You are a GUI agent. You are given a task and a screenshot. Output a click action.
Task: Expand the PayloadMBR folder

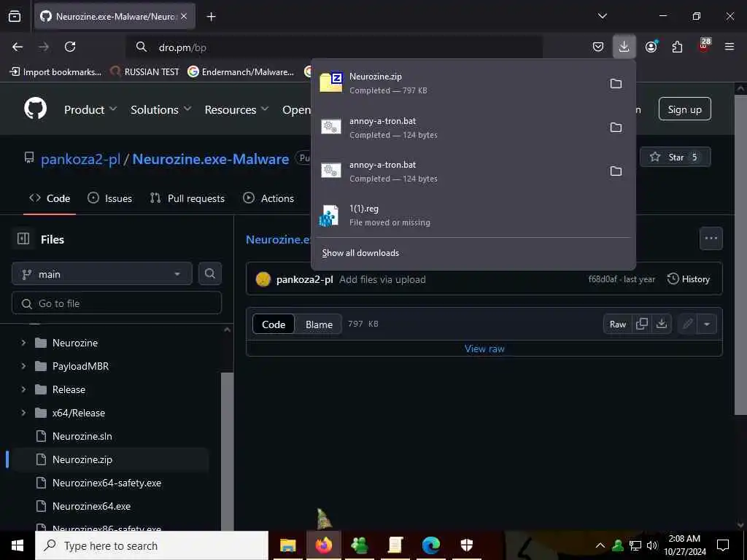click(x=23, y=366)
